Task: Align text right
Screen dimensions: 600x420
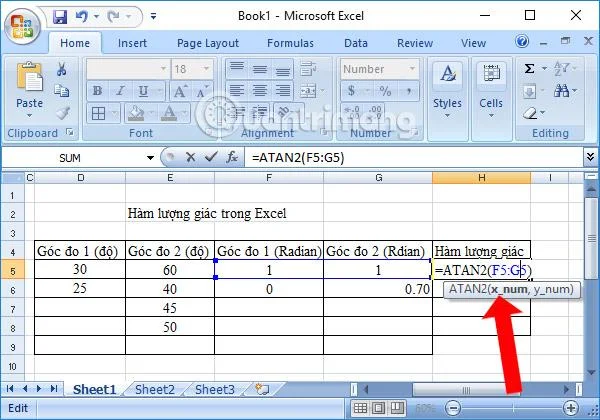Action: coord(283,91)
